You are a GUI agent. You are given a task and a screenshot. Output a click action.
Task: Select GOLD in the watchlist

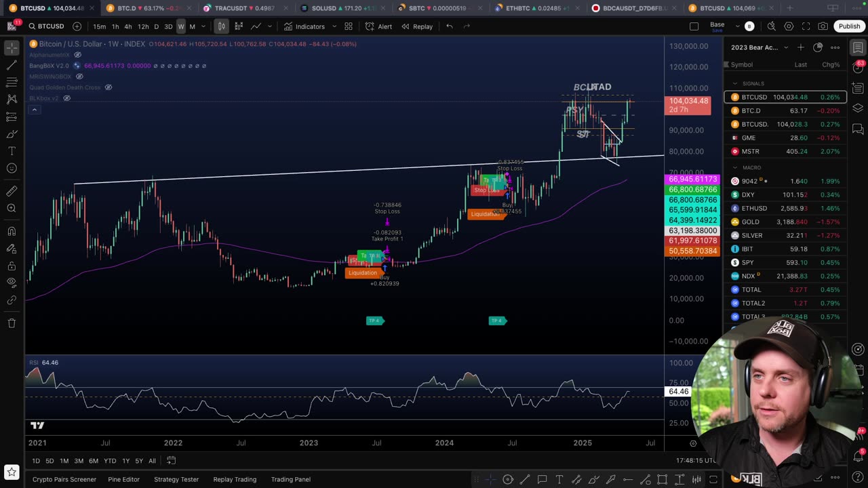tap(785, 222)
